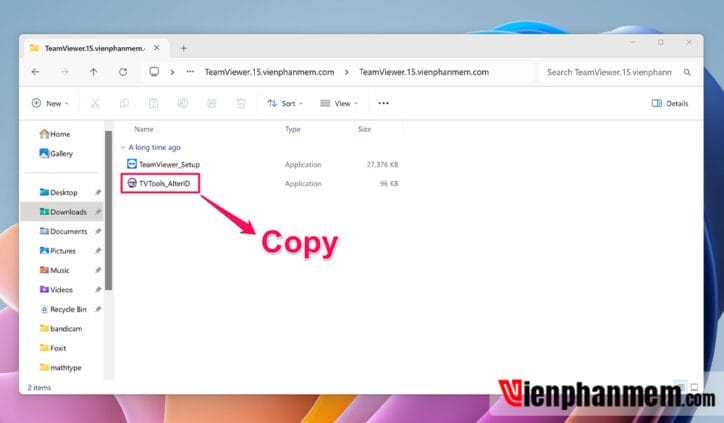724x423 pixels.
Task: Select the TVTools_AlterID file
Action: (x=164, y=183)
